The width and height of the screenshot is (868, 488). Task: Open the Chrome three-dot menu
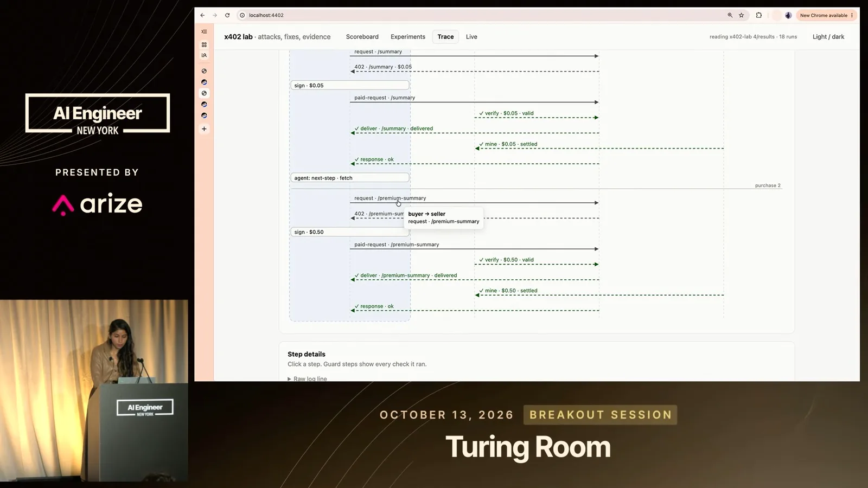coord(852,15)
